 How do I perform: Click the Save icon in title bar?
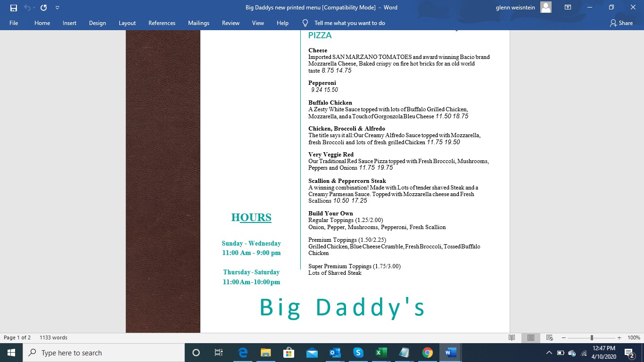(x=14, y=8)
